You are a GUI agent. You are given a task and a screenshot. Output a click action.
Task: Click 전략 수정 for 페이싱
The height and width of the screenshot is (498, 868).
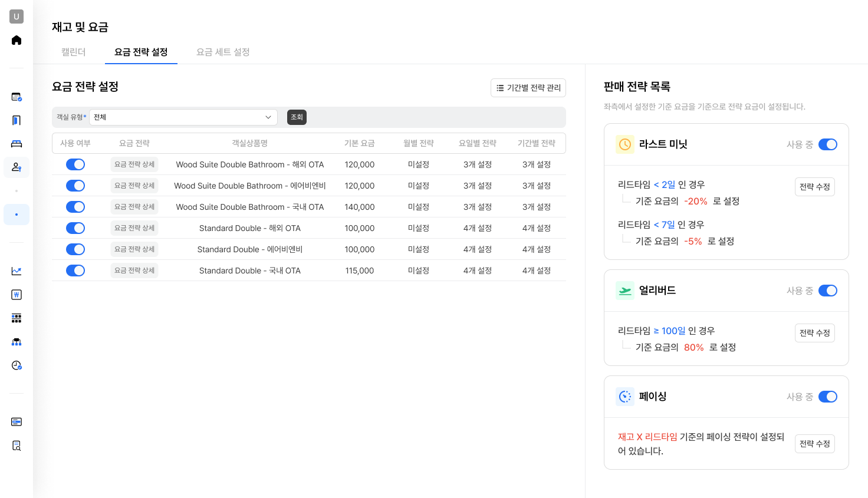click(815, 444)
